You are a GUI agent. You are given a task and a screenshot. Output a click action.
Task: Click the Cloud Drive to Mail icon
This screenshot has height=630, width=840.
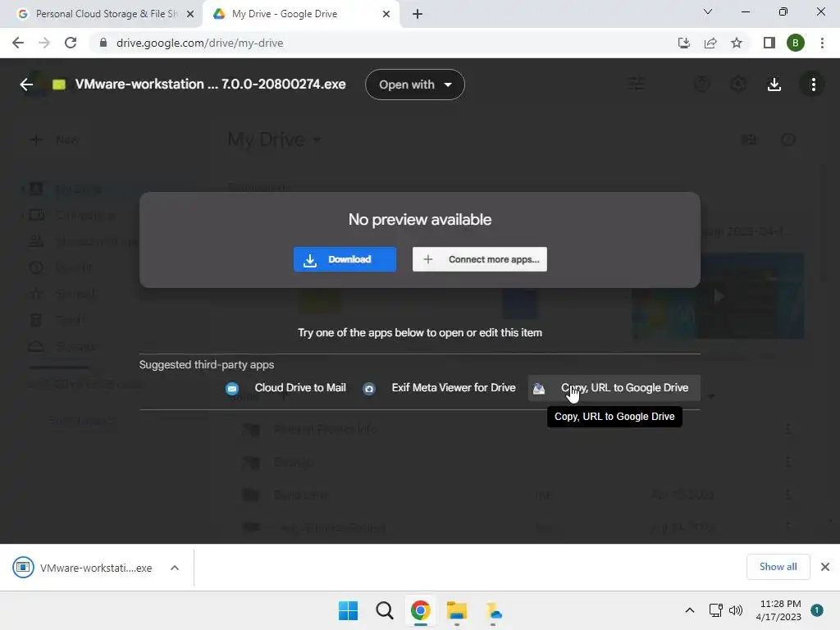tap(232, 389)
